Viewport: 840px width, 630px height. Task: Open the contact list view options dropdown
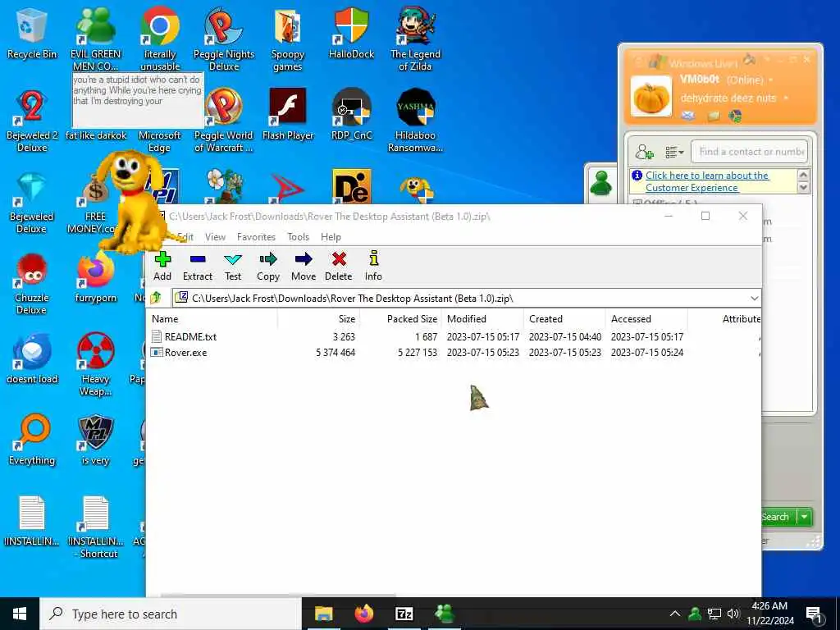click(674, 152)
